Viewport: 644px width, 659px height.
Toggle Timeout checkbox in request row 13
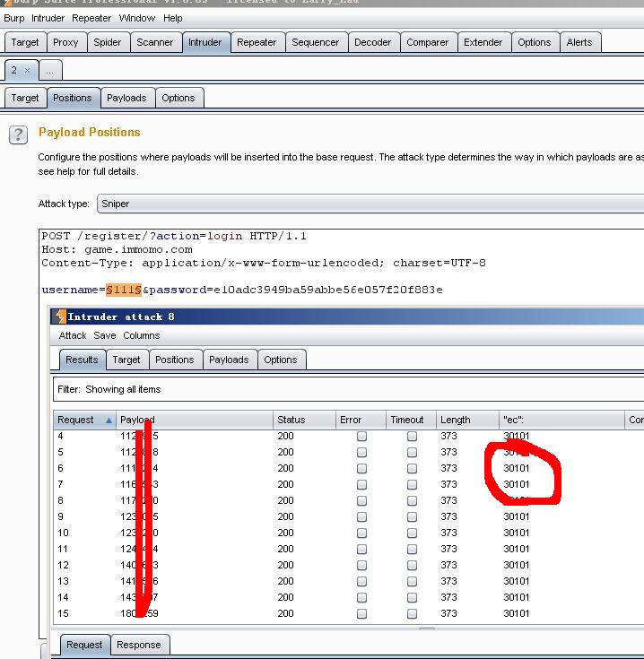click(x=412, y=581)
